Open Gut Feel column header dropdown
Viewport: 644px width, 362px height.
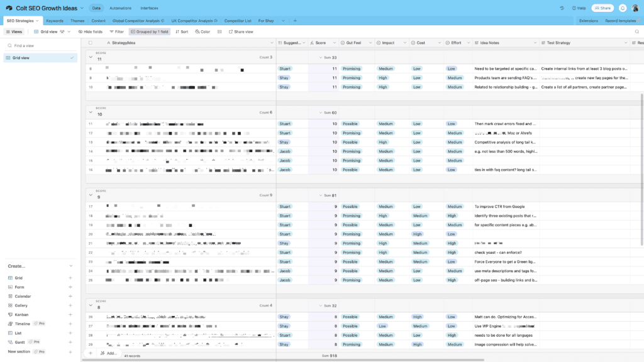tap(370, 43)
